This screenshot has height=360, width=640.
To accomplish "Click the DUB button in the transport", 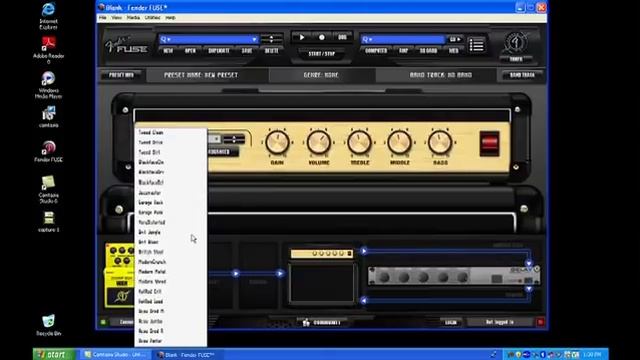I will pyautogui.click(x=342, y=38).
